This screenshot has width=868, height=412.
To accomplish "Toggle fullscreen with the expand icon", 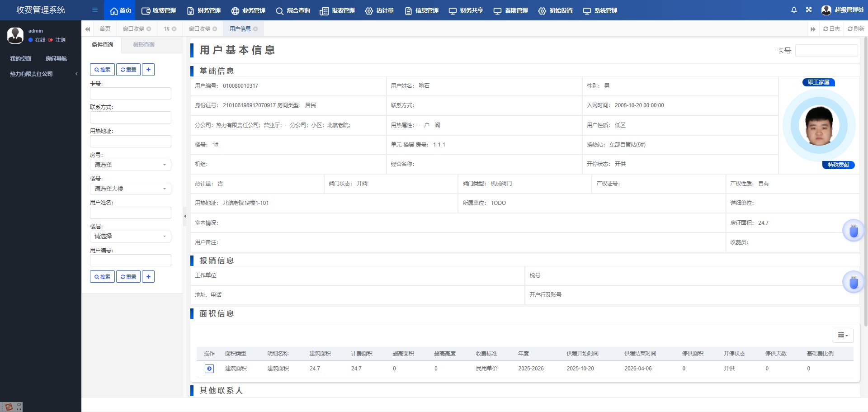I will pos(809,10).
